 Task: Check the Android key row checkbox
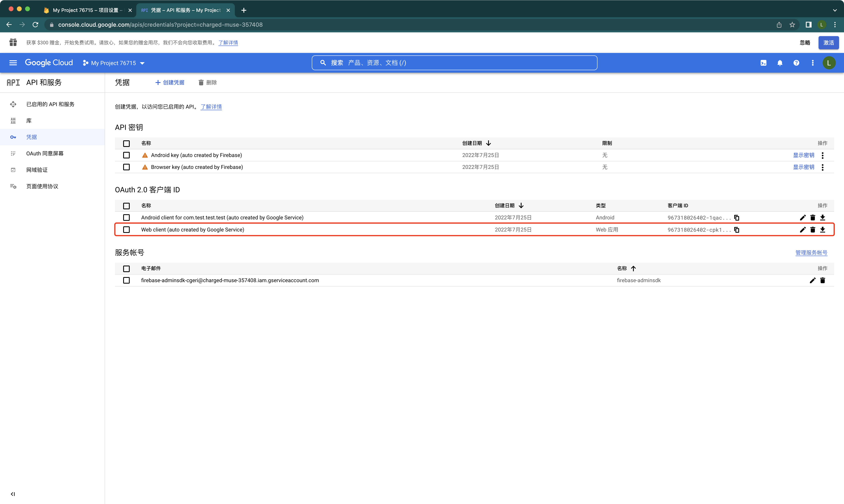coord(126,155)
